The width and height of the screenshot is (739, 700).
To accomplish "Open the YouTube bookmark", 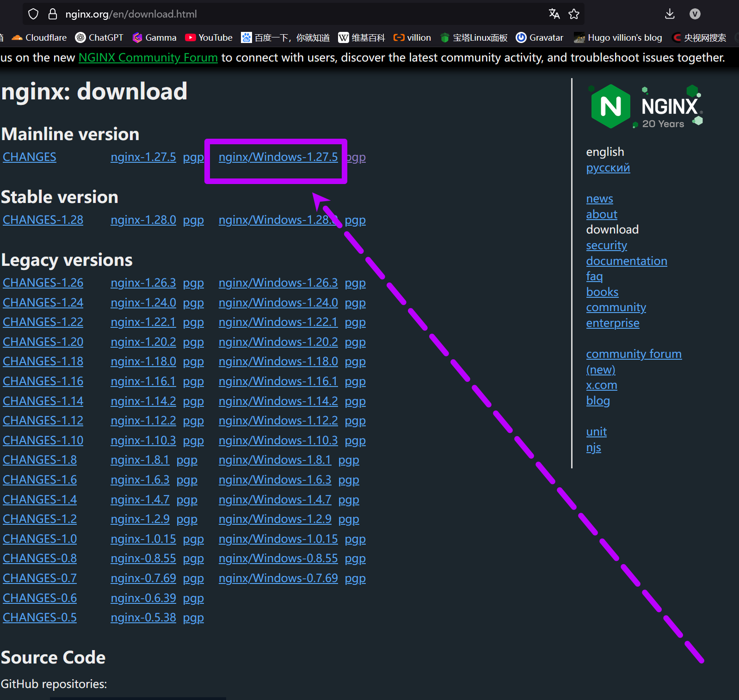I will 209,37.
